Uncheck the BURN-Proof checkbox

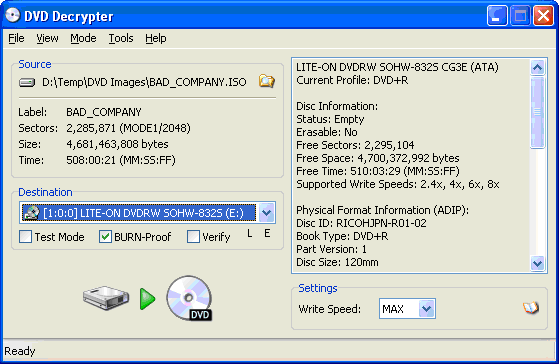click(105, 236)
